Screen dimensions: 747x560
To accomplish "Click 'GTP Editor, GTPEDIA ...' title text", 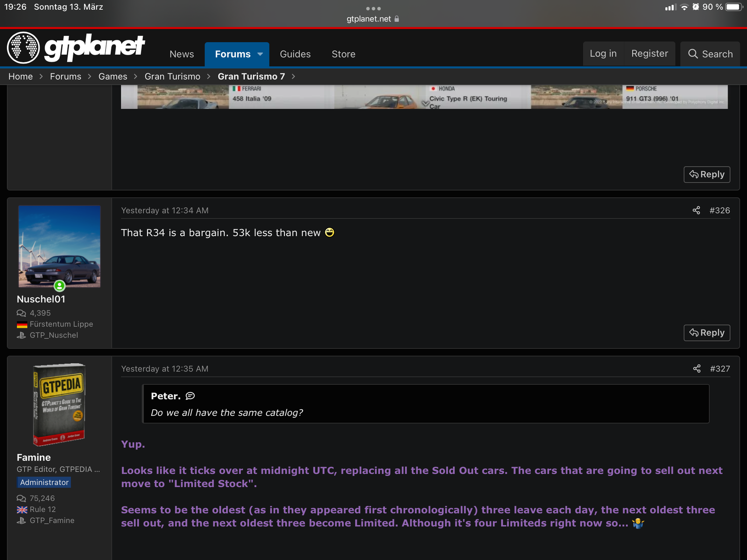I will click(58, 469).
